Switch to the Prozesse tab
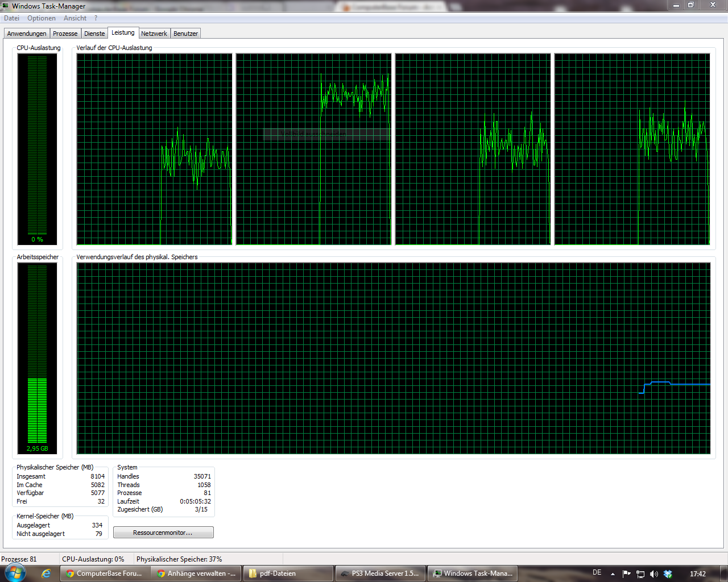The image size is (728, 582). pos(65,34)
